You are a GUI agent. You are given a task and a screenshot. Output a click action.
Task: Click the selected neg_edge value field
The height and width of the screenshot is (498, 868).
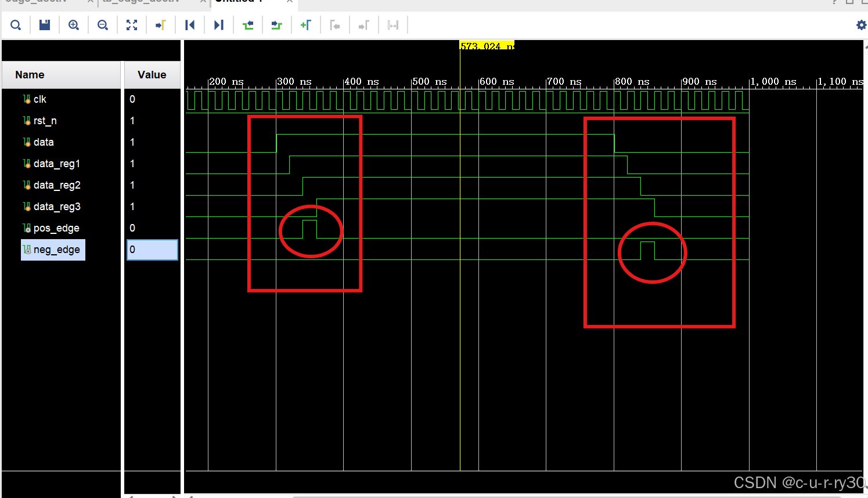152,250
